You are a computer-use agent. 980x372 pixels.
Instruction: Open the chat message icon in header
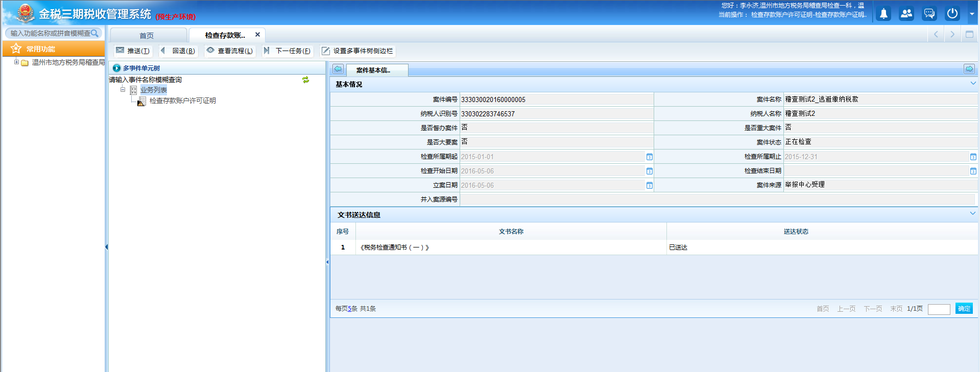pyautogui.click(x=929, y=14)
